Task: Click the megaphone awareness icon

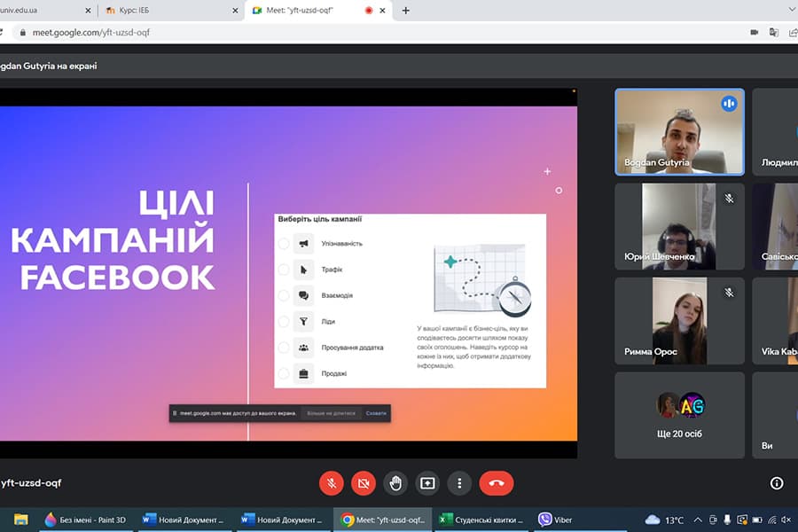Action: [303, 244]
